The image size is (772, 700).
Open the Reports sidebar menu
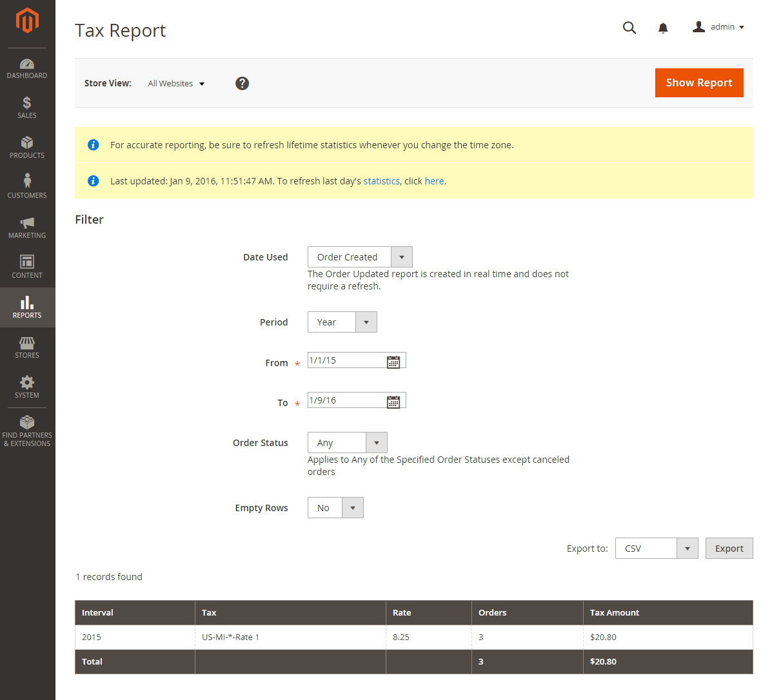(27, 307)
